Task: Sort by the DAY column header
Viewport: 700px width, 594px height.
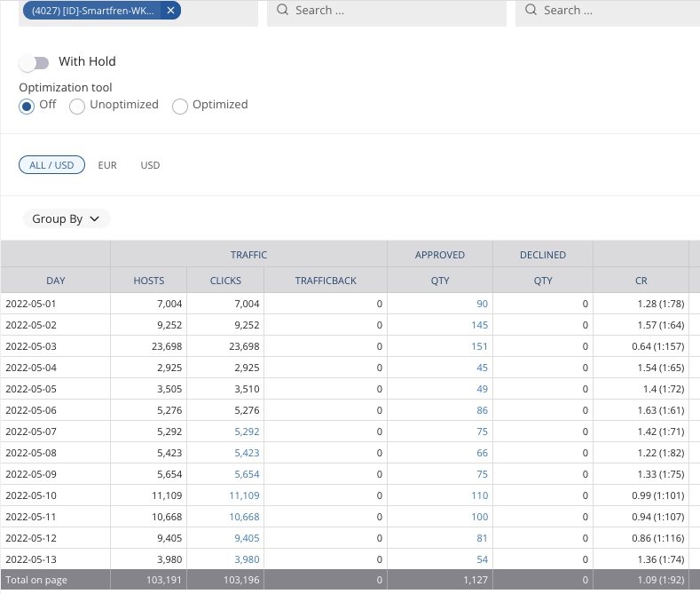Action: pyautogui.click(x=56, y=281)
